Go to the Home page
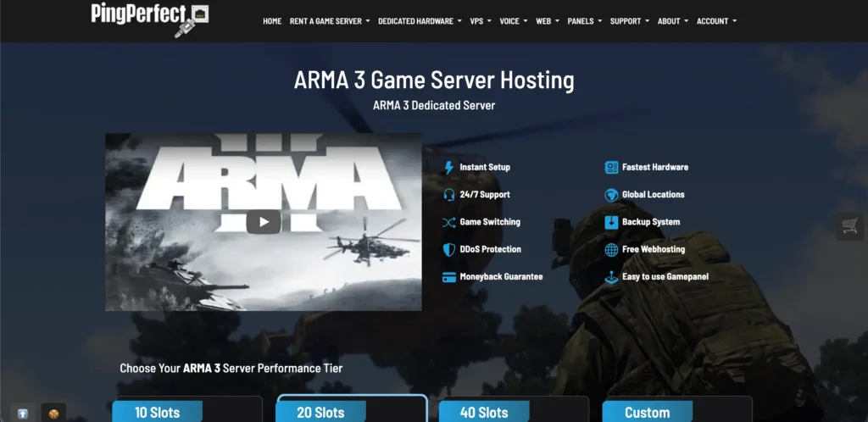 point(272,21)
